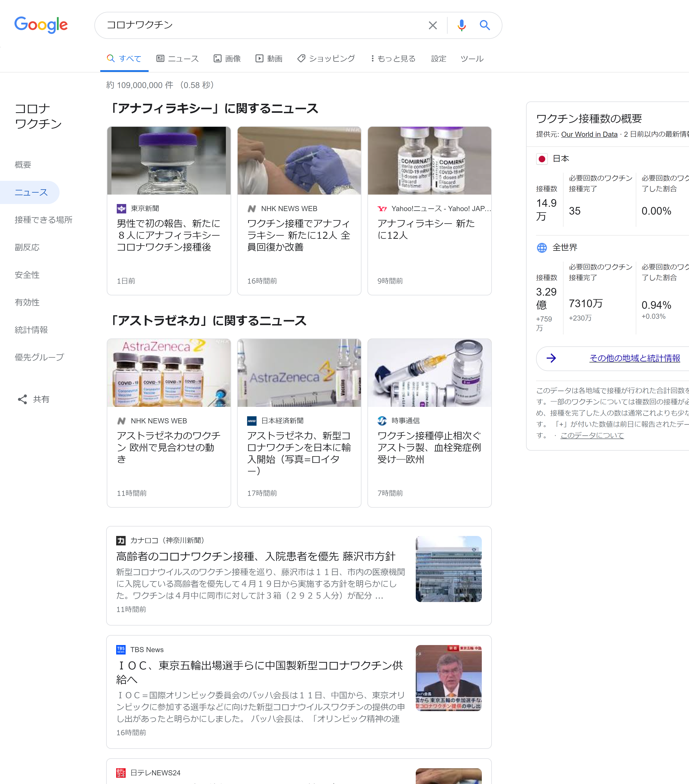Click the 東京新聞 source icon
Screen dimensions: 689x784
[121, 208]
